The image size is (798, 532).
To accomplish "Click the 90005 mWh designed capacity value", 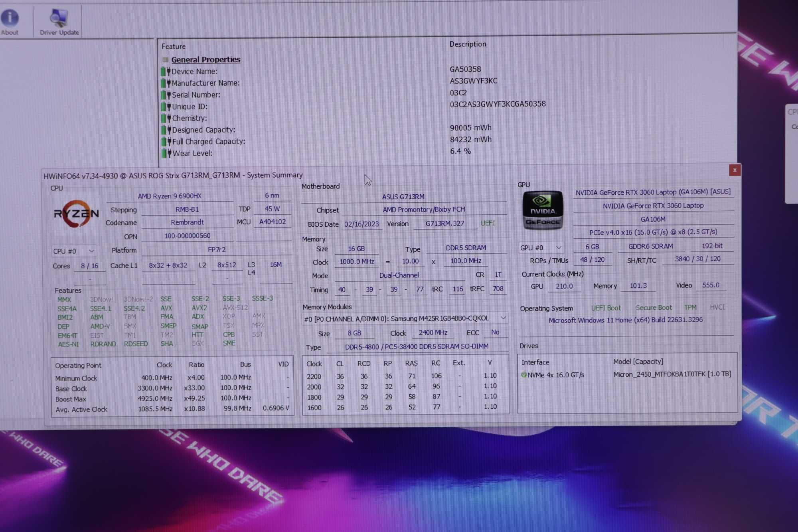I will 471,128.
